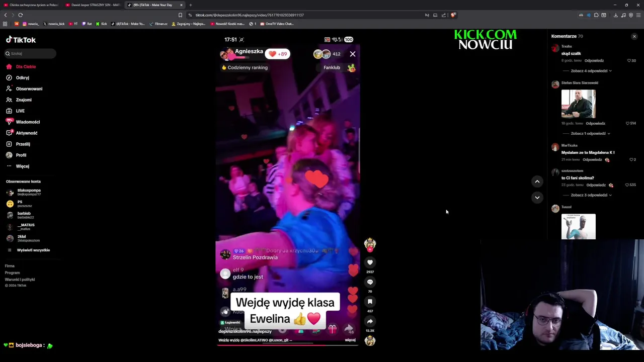Bookmark this page icon in address bar
The width and height of the screenshot is (644, 362).
coord(180,15)
